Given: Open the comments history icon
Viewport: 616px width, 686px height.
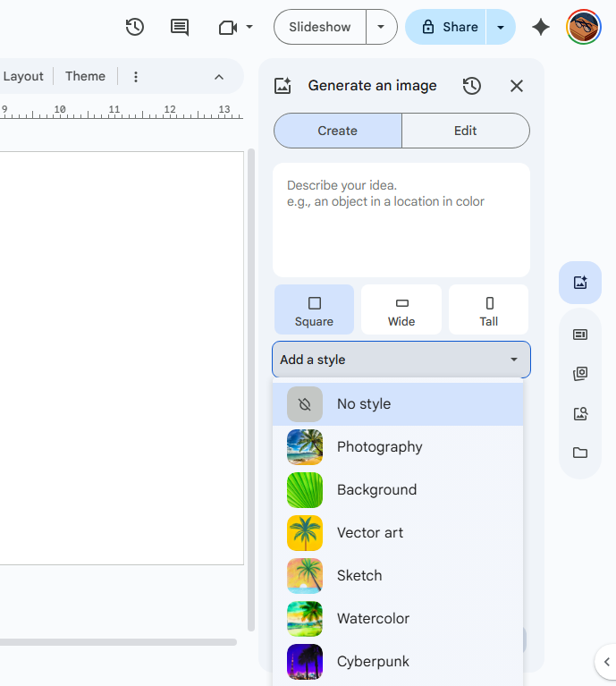Looking at the screenshot, I should point(179,27).
